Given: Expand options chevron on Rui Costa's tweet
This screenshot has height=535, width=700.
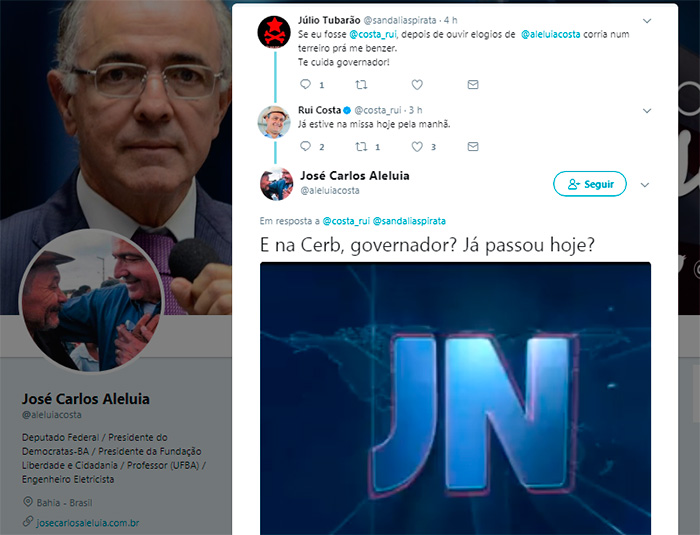Looking at the screenshot, I should pos(646,111).
